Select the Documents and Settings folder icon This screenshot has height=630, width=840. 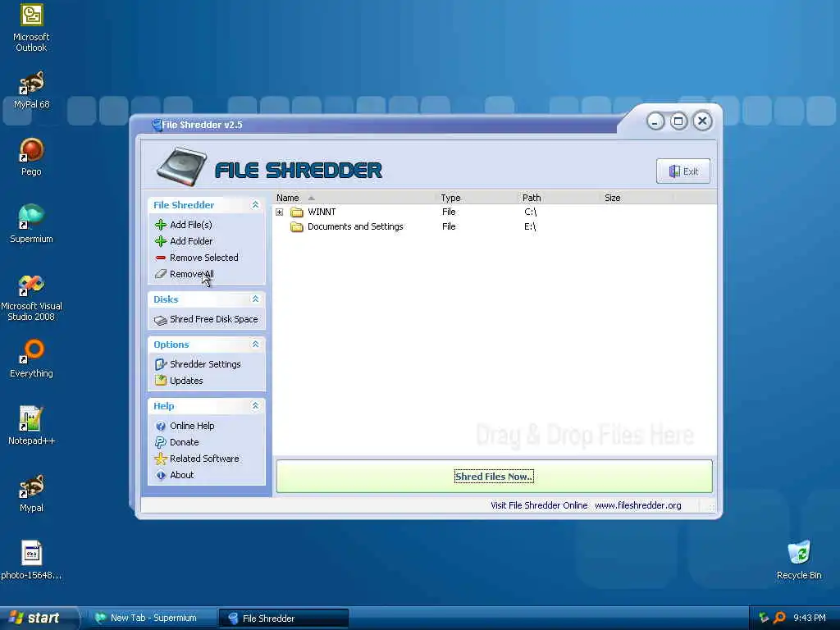pyautogui.click(x=296, y=227)
